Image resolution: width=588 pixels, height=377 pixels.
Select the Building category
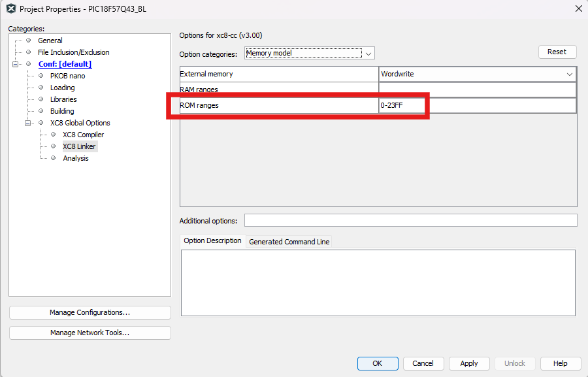click(62, 111)
